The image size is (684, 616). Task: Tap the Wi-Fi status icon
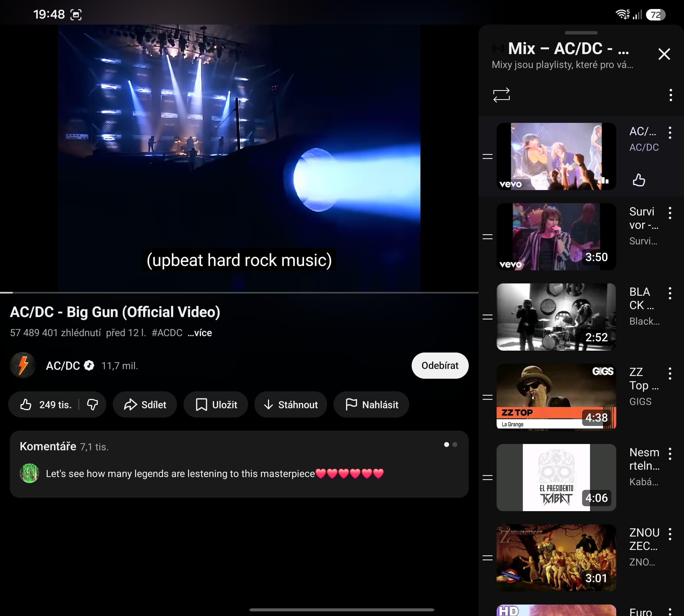tap(622, 14)
